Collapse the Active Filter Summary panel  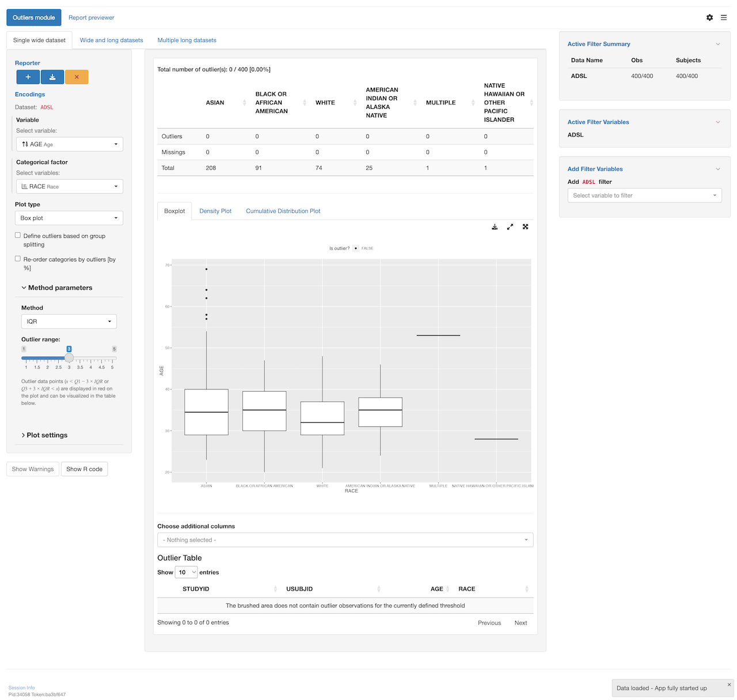[x=717, y=44]
